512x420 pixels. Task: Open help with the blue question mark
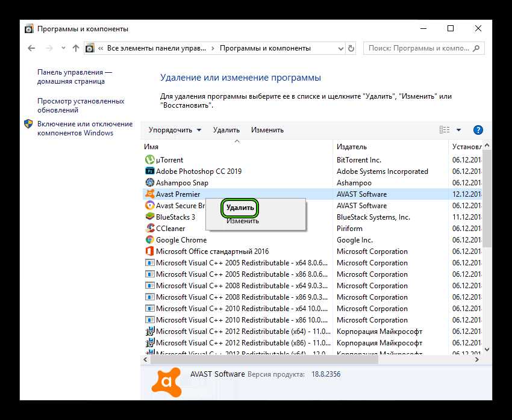click(478, 130)
